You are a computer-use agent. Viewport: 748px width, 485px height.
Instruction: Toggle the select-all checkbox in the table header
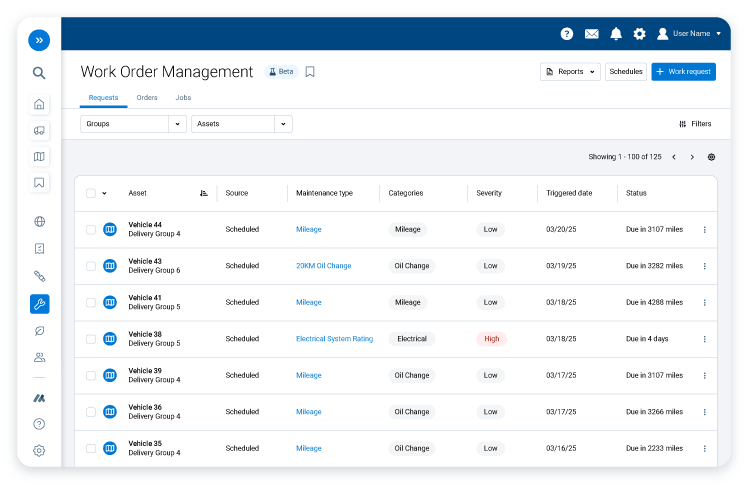pos(91,193)
